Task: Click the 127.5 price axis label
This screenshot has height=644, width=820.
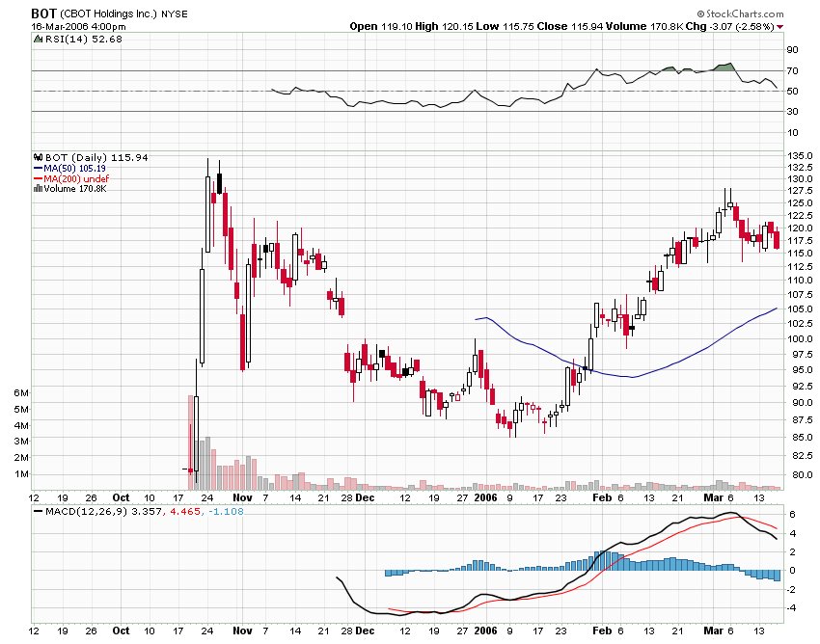Action: 800,191
